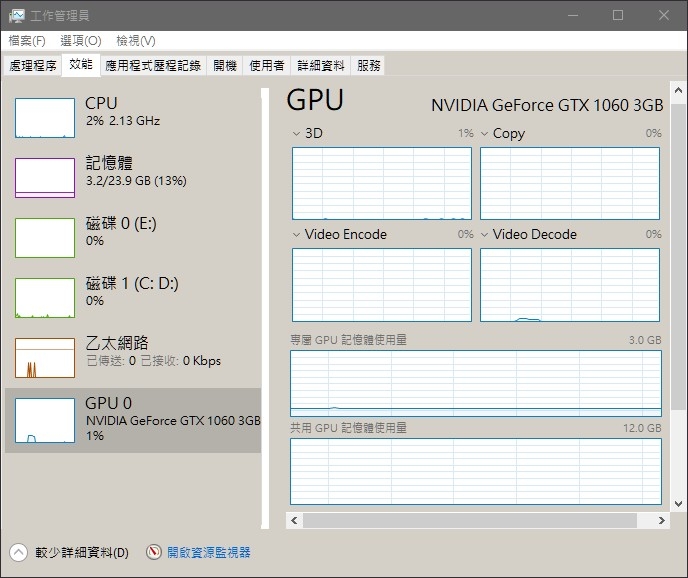Open the 磁碟 1 (C: D:) performance item
The image size is (688, 578).
point(133,298)
